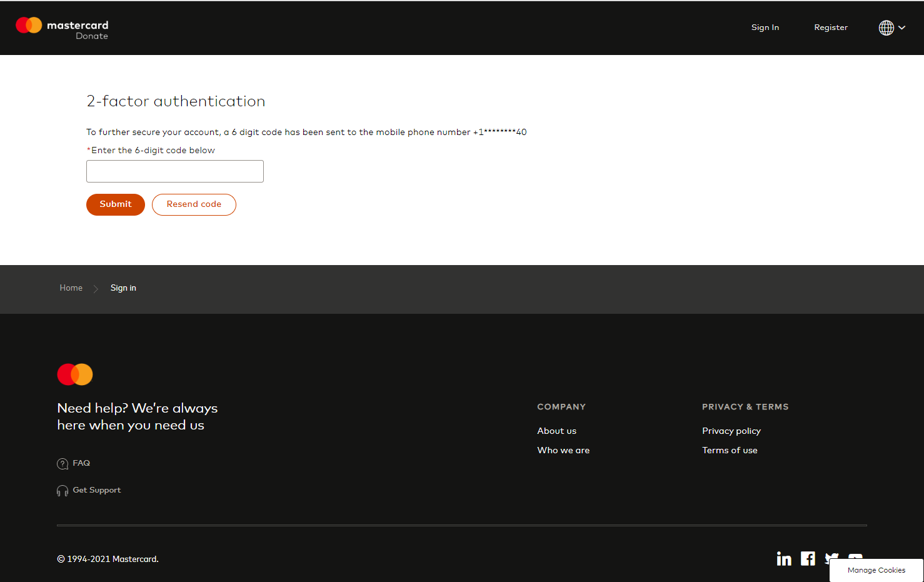
Task: Click the footer Mastercard circles logo
Action: pyautogui.click(x=75, y=374)
